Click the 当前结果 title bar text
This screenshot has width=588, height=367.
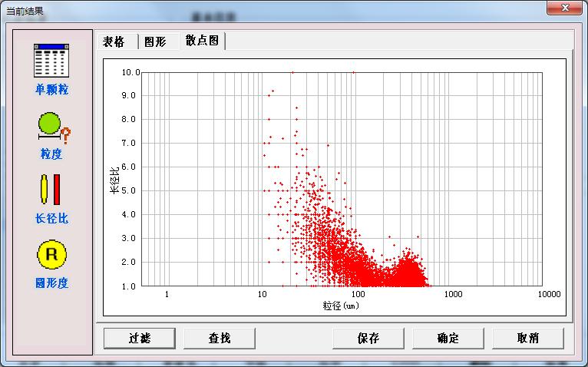[x=25, y=12]
